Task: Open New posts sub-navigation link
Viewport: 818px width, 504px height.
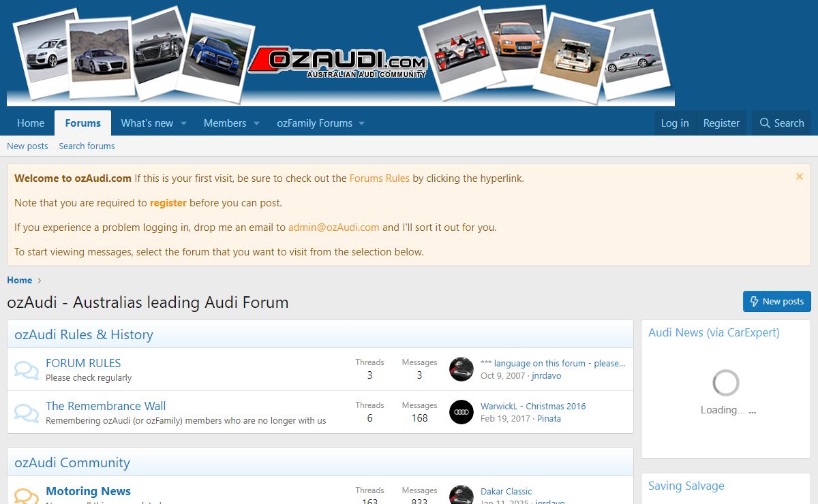Action: (x=27, y=146)
